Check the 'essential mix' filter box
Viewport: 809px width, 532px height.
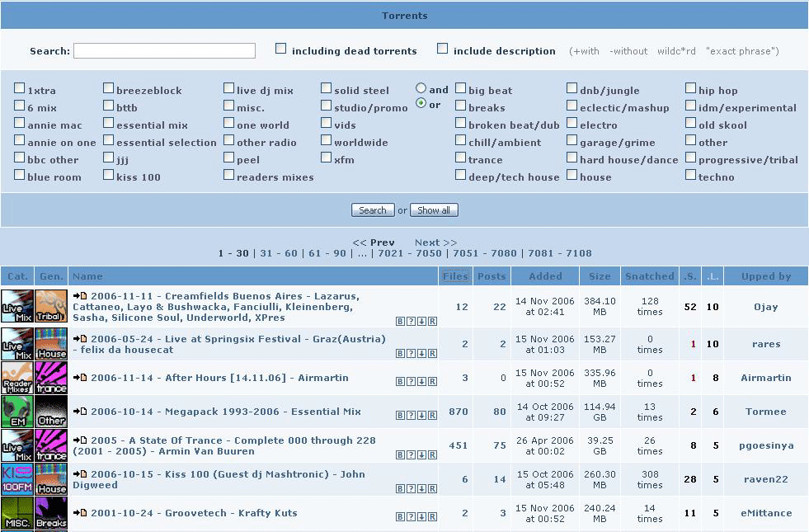click(109, 124)
